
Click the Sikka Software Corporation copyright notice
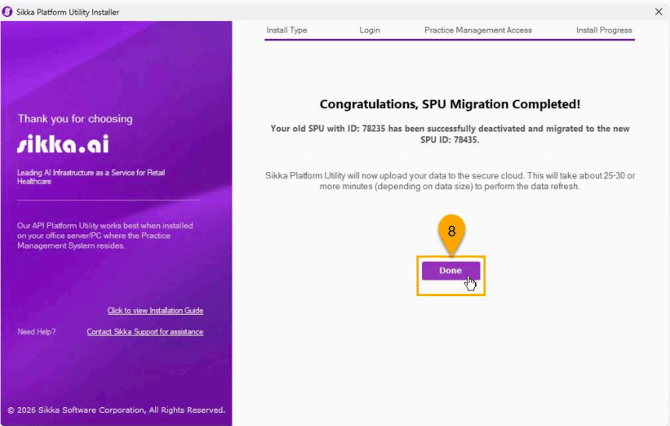pos(116,410)
